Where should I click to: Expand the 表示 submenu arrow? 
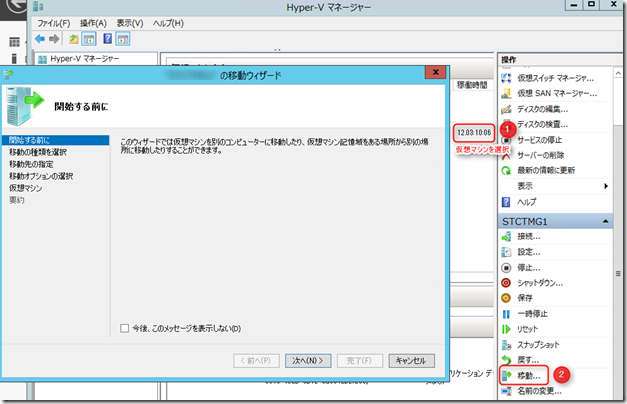point(606,186)
